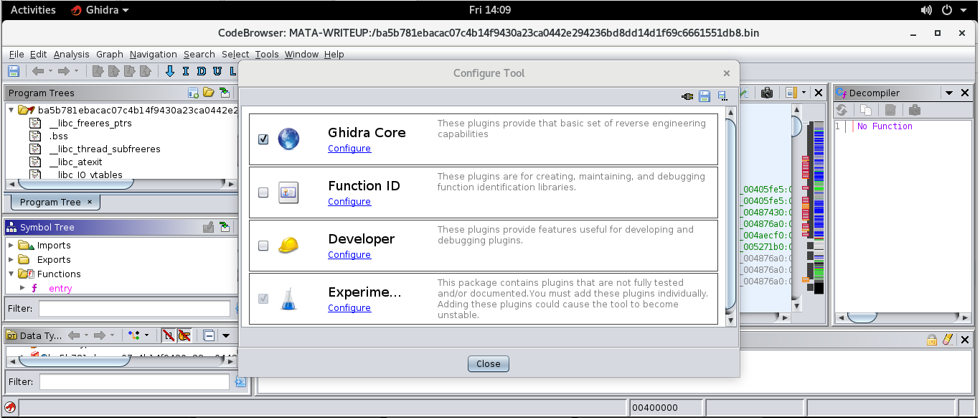The width and height of the screenshot is (980, 418).
Task: Close the Configure Tool dialog with Close button
Action: coord(489,364)
